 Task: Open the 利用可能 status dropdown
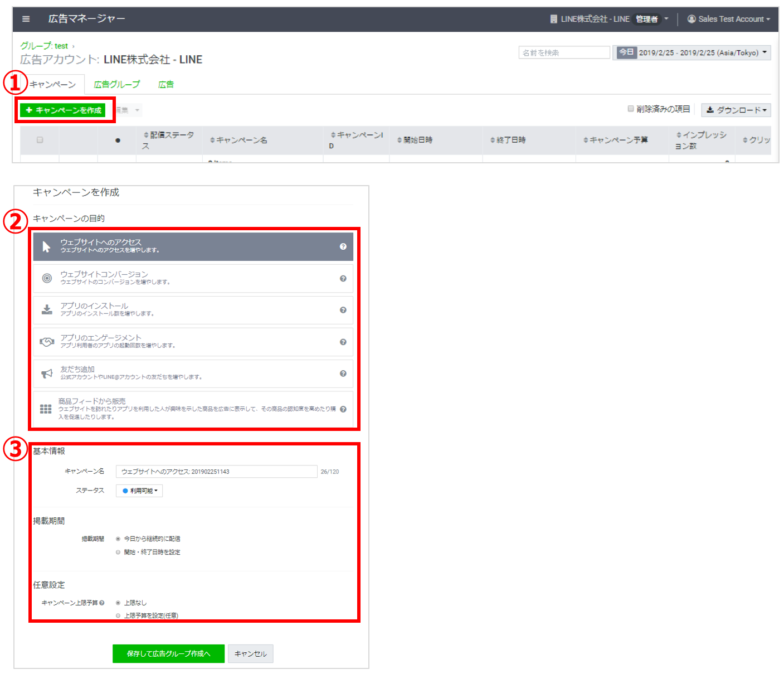click(x=139, y=491)
